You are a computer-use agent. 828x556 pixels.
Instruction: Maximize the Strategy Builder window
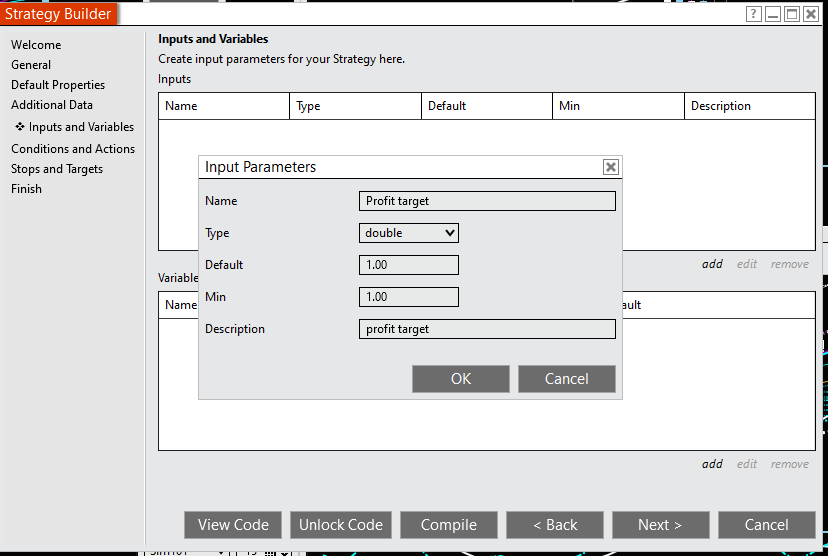tap(792, 14)
